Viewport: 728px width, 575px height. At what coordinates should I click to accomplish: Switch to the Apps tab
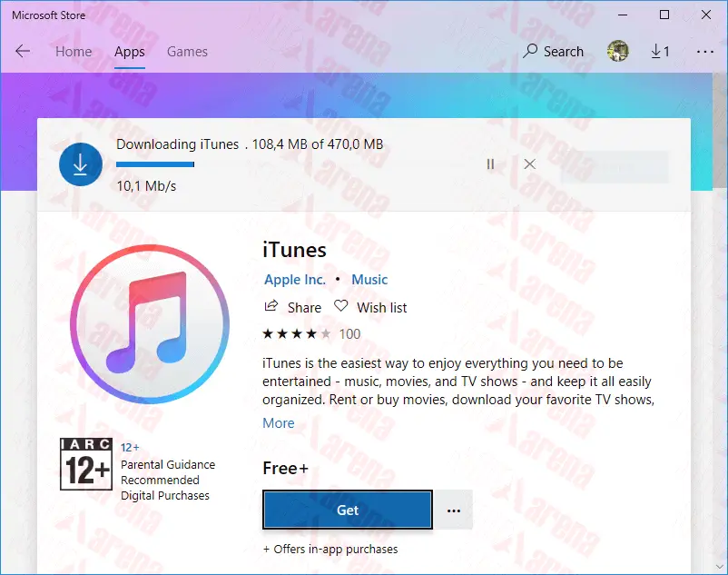tap(130, 52)
